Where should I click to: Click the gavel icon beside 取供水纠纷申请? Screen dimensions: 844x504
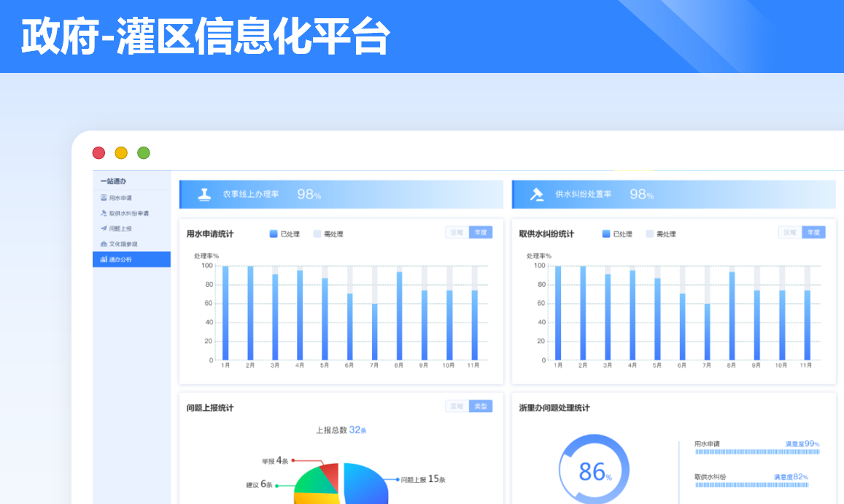coord(104,213)
